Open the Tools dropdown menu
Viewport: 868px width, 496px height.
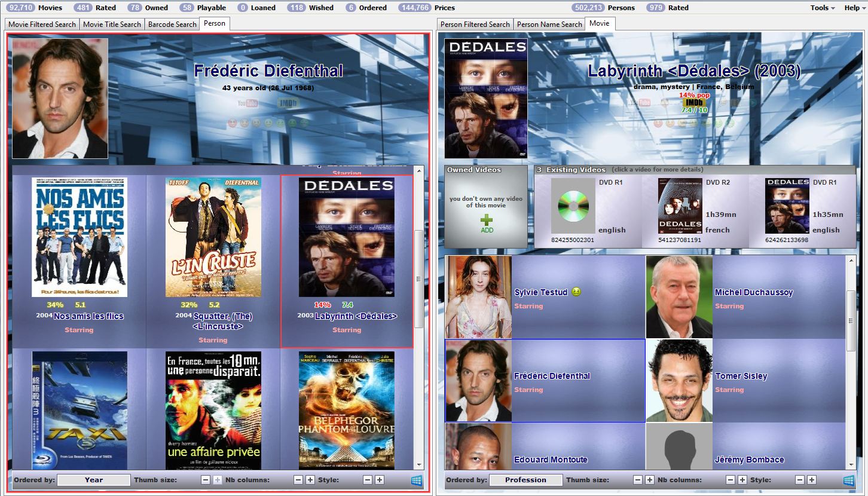(x=823, y=8)
